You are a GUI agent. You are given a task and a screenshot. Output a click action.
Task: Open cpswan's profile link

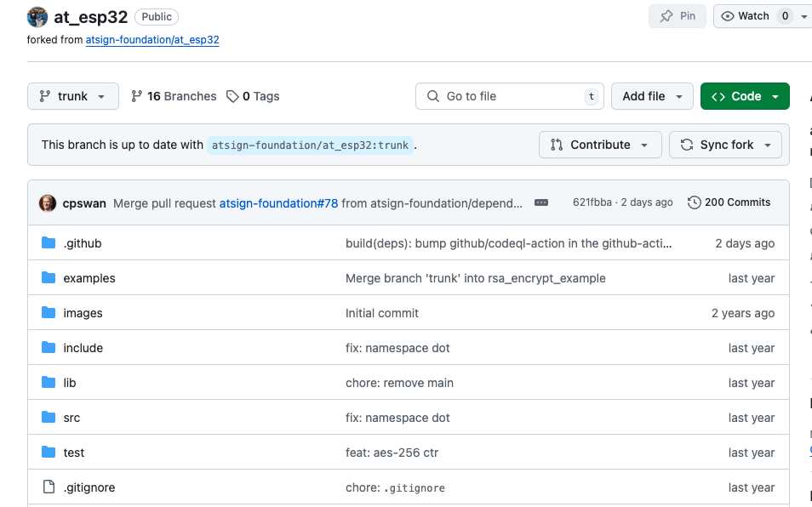coord(84,203)
